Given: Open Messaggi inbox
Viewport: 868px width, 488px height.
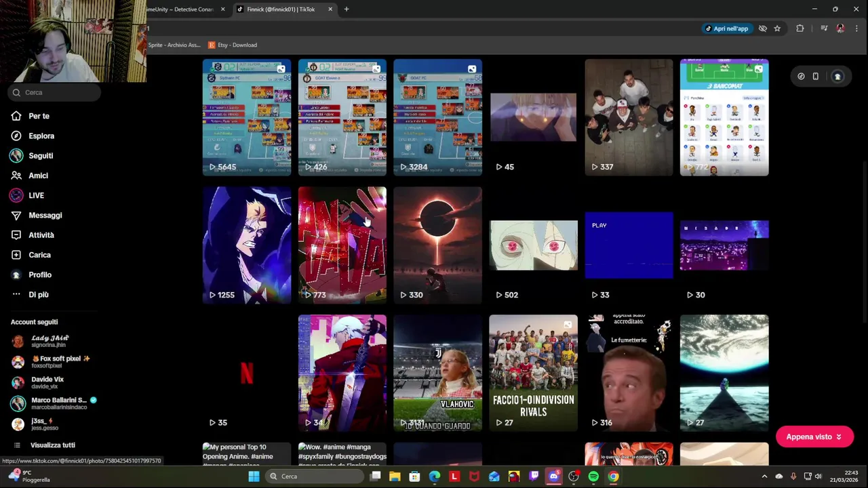Looking at the screenshot, I should coord(37,215).
